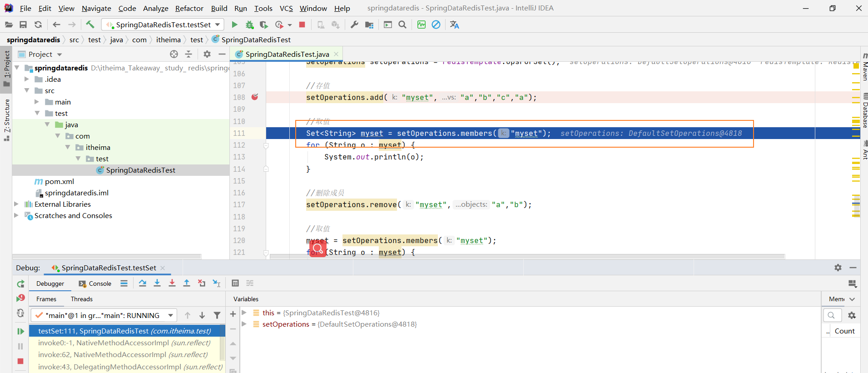Click Drop Frame icon in debugger
The height and width of the screenshot is (373, 868).
pyautogui.click(x=201, y=283)
